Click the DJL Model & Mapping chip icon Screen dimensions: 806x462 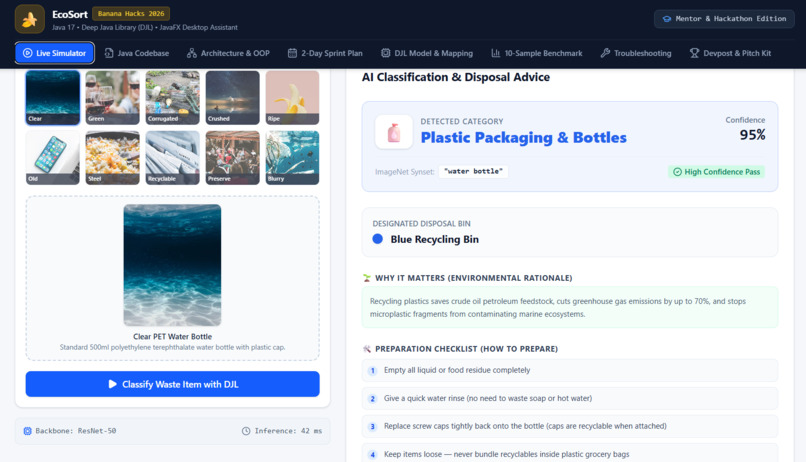(x=386, y=53)
